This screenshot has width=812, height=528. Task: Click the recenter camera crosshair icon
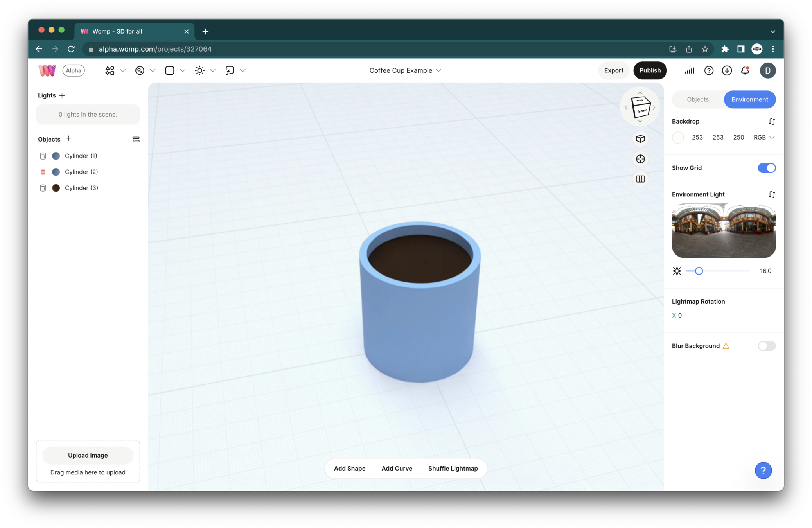tap(640, 159)
